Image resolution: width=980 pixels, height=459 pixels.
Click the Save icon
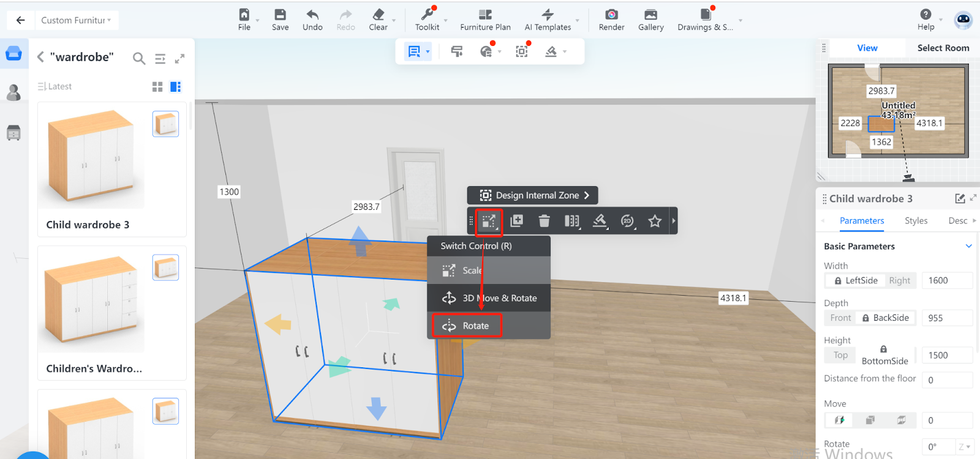(280, 15)
